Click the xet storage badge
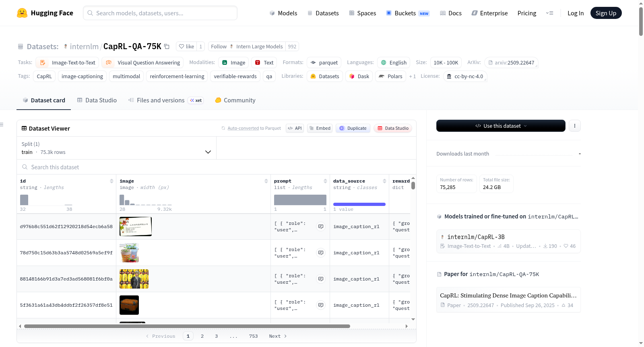The width and height of the screenshot is (644, 347). click(x=196, y=100)
